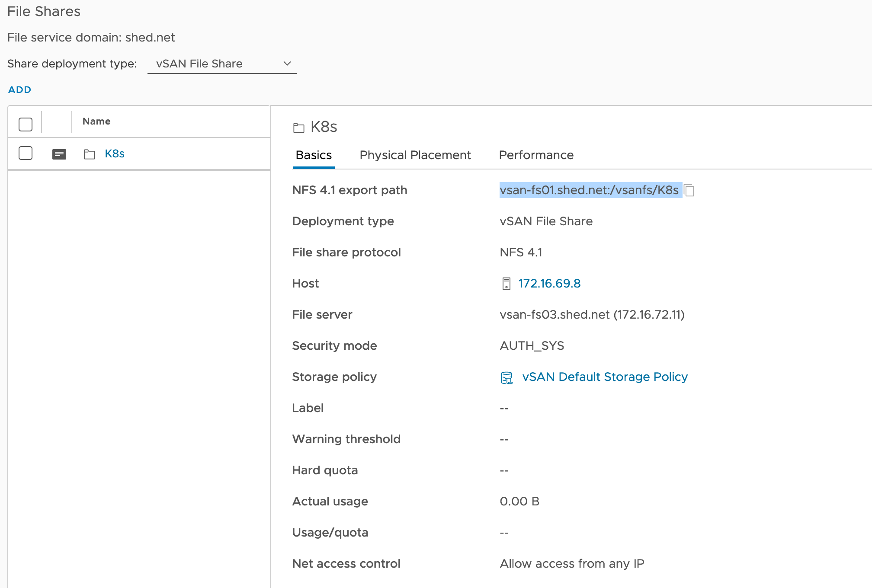The width and height of the screenshot is (872, 588).
Task: Copy the NFS 4.1 export path
Action: coord(689,190)
